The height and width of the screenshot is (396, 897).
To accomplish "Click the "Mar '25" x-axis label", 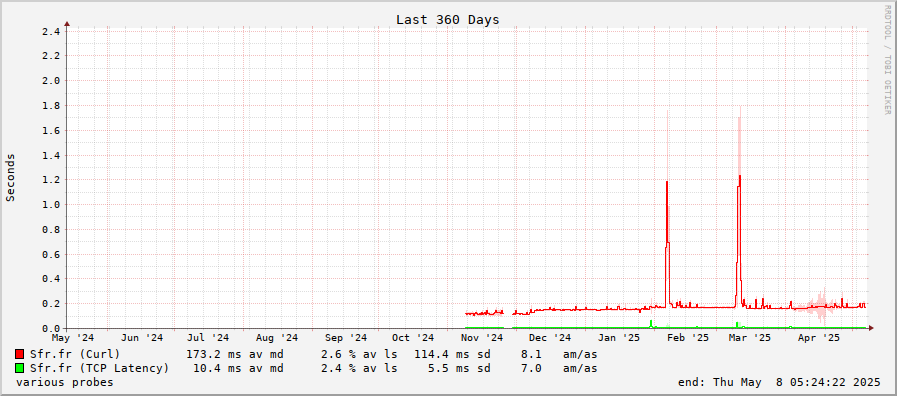I will click(750, 338).
